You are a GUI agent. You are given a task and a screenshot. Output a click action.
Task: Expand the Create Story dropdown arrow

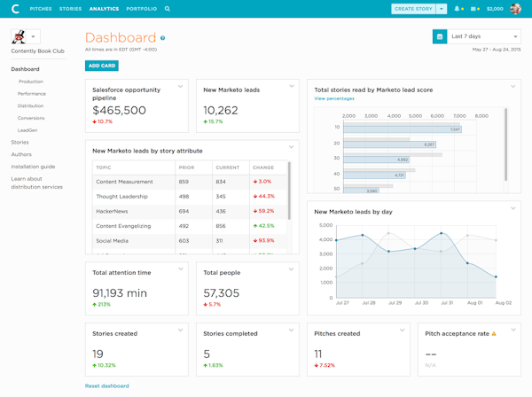click(442, 9)
